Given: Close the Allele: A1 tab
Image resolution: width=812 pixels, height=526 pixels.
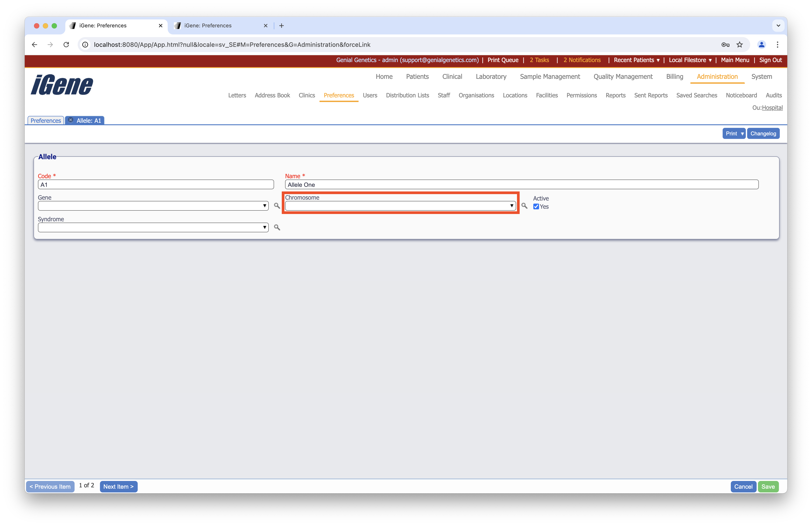Looking at the screenshot, I should [71, 120].
